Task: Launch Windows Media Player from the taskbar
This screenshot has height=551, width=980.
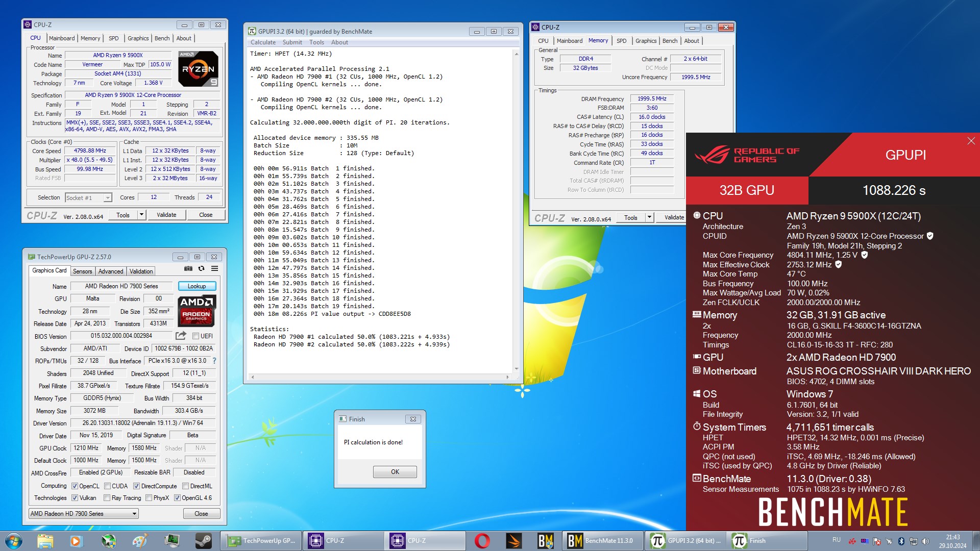Action: click(x=76, y=541)
